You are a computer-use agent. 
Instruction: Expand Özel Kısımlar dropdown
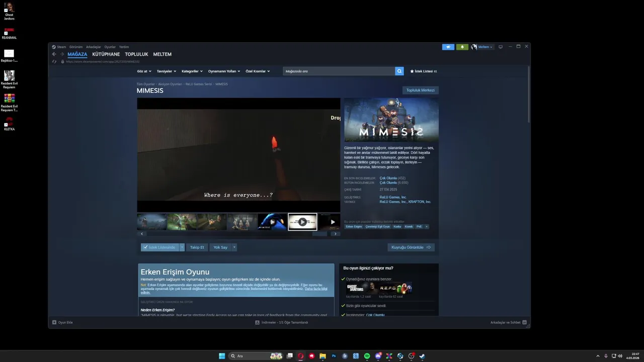click(x=258, y=71)
